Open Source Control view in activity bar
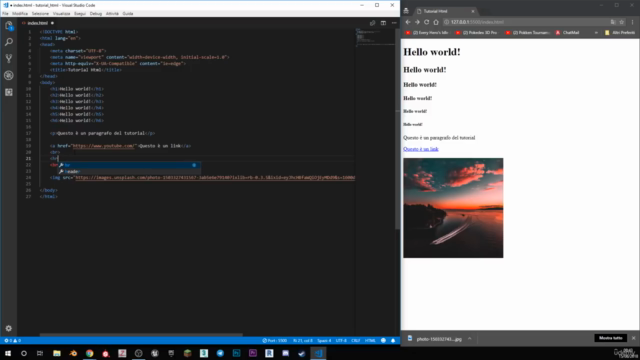This screenshot has width=640, height=360. pos(9,58)
